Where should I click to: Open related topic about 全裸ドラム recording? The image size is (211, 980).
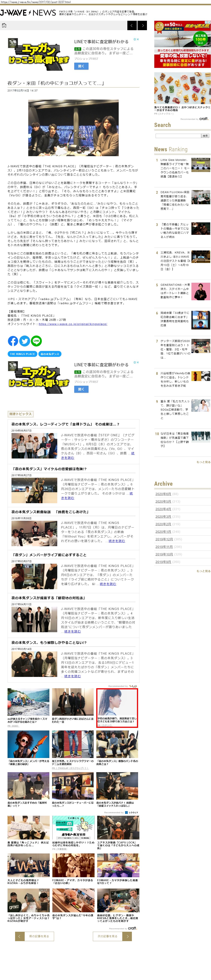point(65,424)
